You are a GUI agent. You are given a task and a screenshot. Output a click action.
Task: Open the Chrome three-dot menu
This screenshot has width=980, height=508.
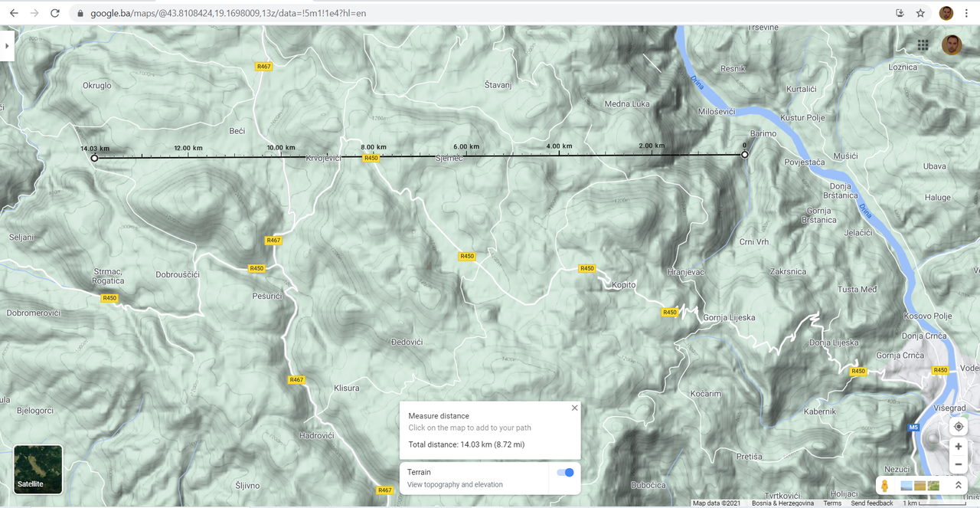pos(967,13)
